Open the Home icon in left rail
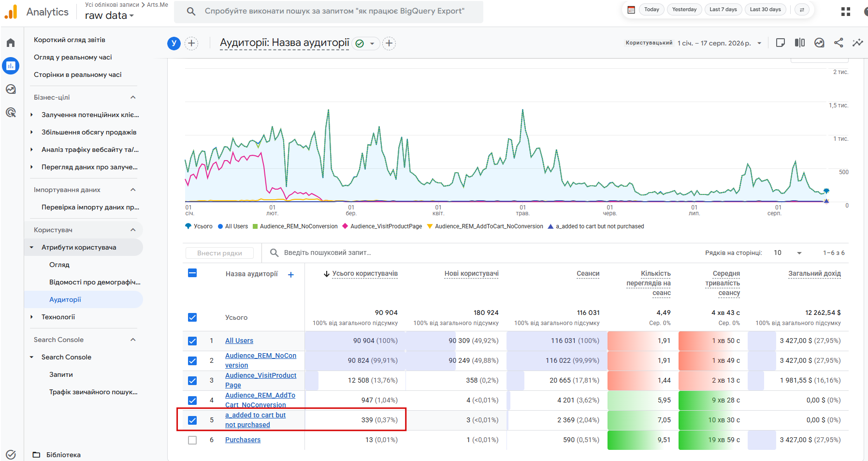 point(11,43)
